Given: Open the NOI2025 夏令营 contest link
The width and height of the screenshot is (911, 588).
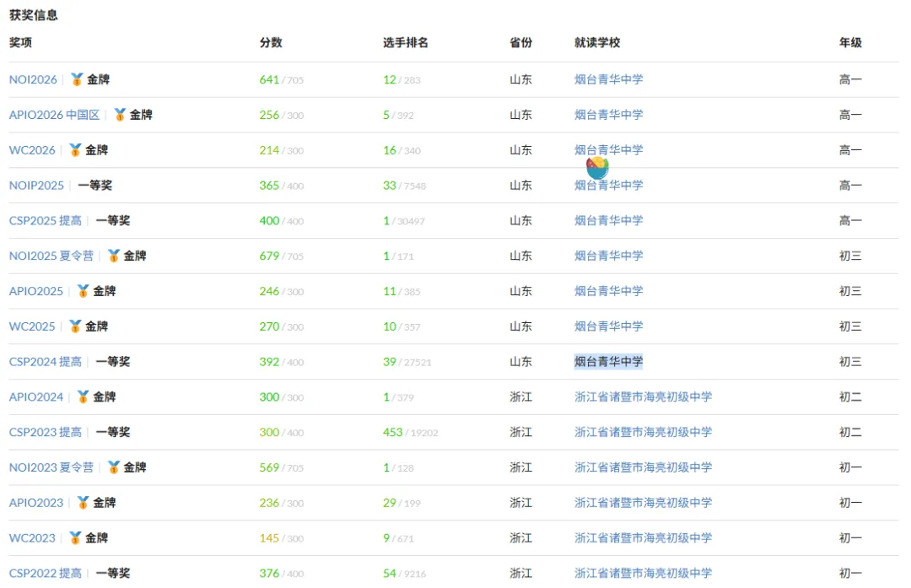Looking at the screenshot, I should pyautogui.click(x=51, y=256).
